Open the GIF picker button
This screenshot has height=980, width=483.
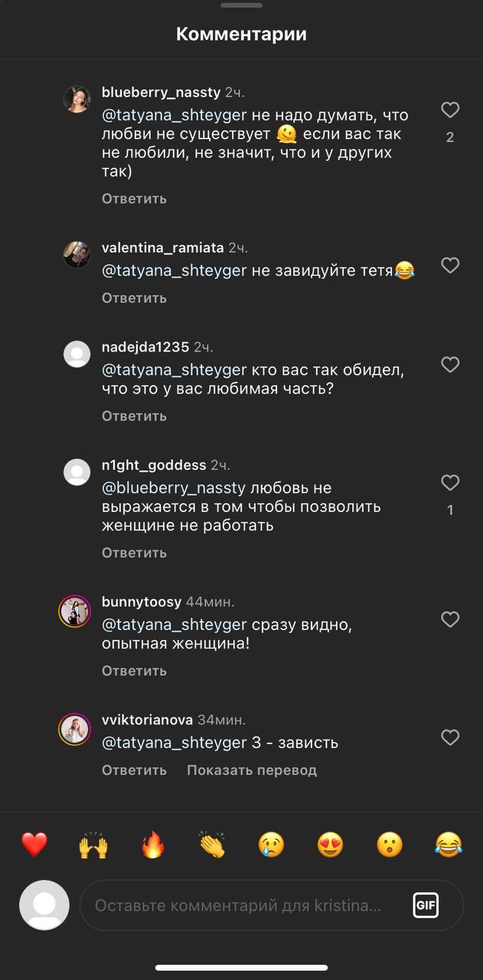(426, 905)
